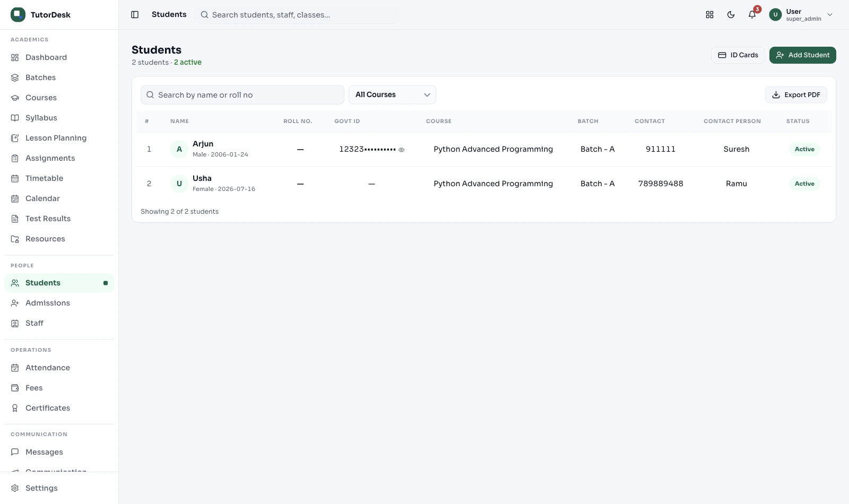849x504 pixels.
Task: Open Arjun's student name
Action: (203, 144)
